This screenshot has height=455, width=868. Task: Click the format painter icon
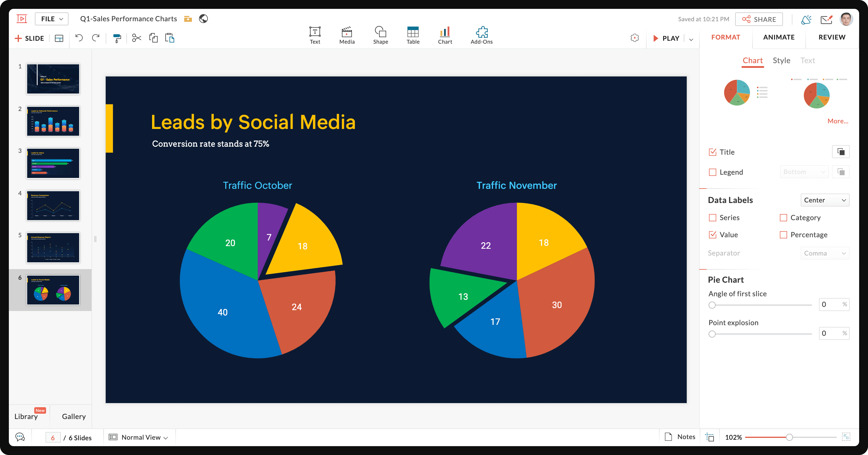click(117, 38)
